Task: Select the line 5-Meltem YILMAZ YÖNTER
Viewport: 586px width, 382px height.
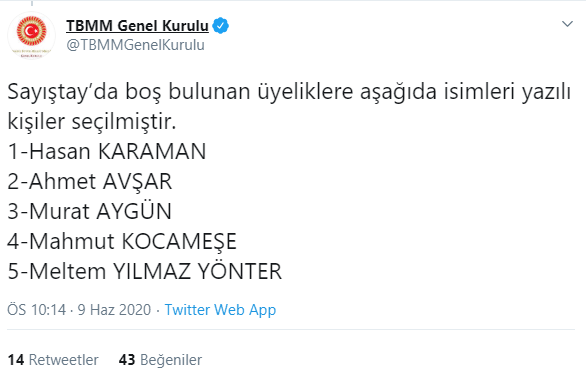Action: click(144, 271)
